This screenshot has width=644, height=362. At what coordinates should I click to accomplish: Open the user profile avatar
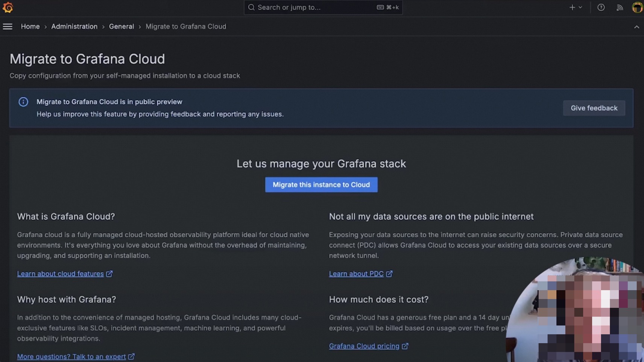point(637,8)
